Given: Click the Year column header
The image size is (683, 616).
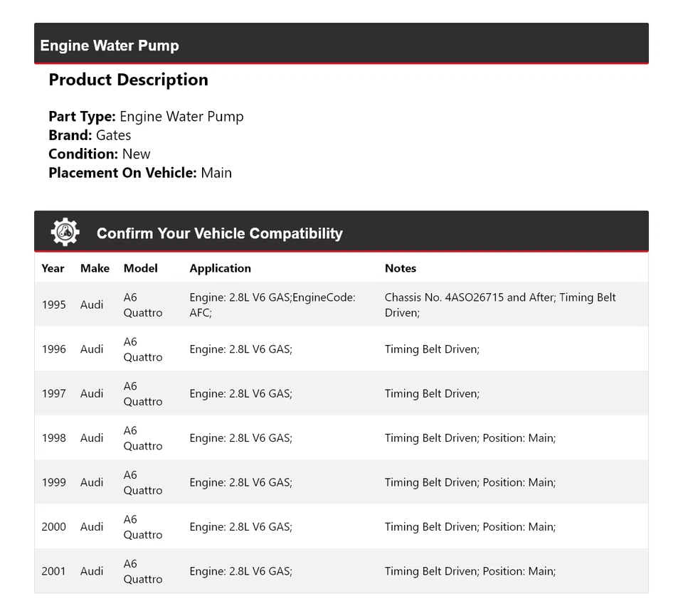Looking at the screenshot, I should coord(53,268).
